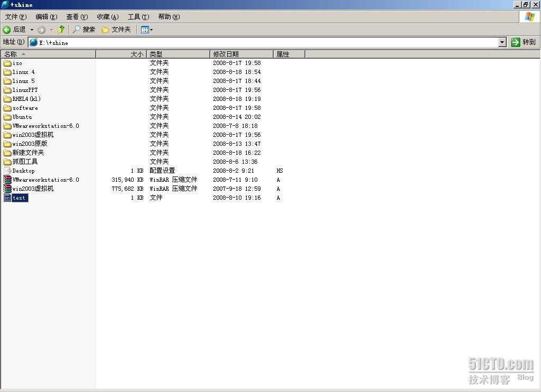Select win2003虚拟机 WinRAR archive icon
Screen dimensions: 541x392
click(x=7, y=189)
